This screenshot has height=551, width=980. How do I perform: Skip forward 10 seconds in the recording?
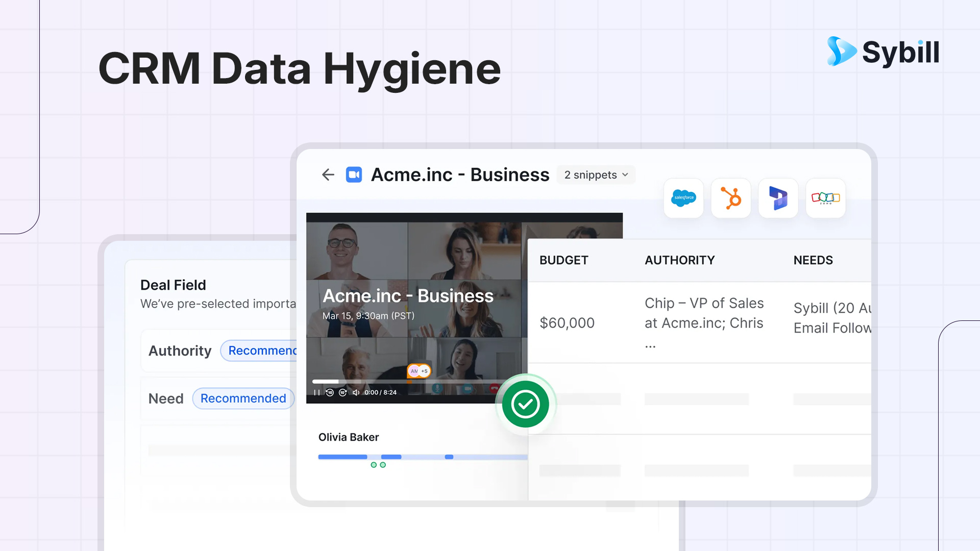342,392
